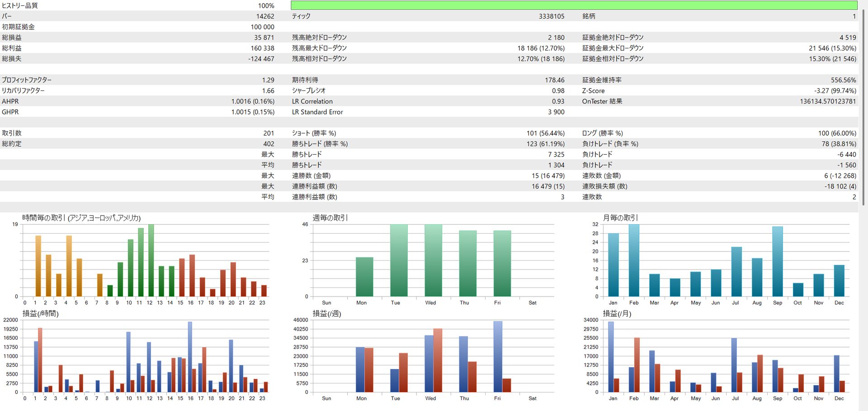Click hour 16 blue bar in 損益(/時間)
This screenshot has height=411, width=868.
coord(190,357)
